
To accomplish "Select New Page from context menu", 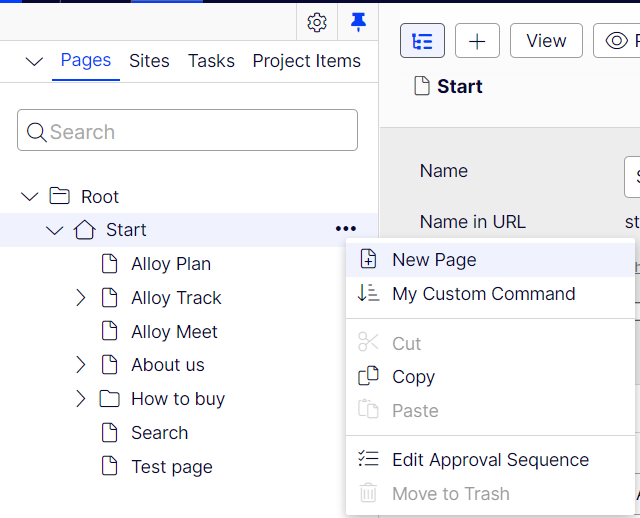I will [434, 260].
